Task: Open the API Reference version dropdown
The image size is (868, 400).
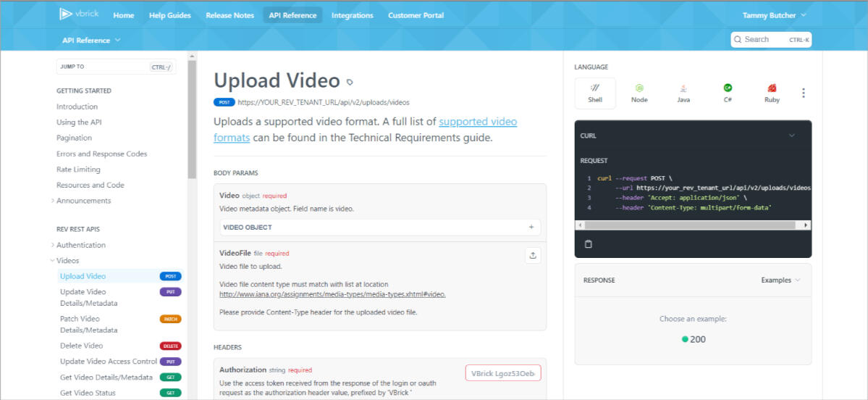Action: [91, 41]
